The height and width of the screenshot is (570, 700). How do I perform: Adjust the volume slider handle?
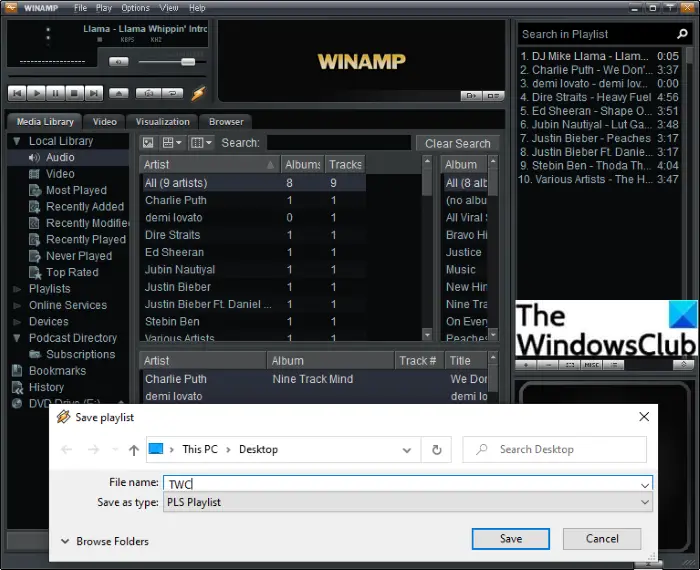pos(188,62)
